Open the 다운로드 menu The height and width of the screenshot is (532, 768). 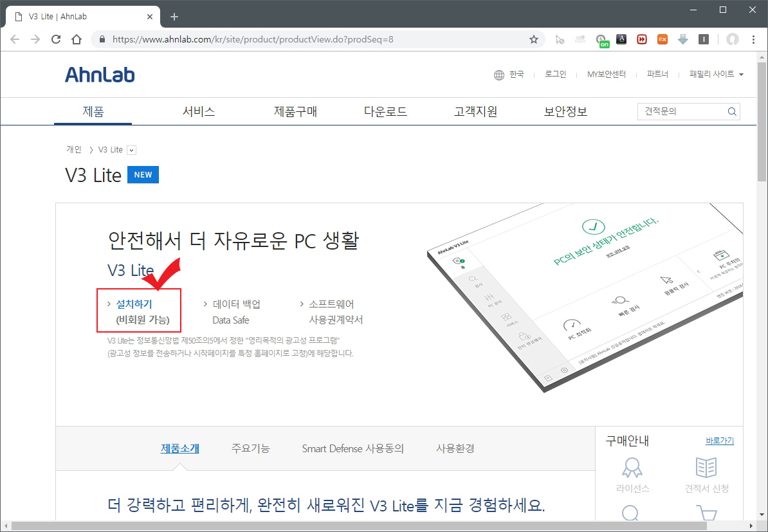click(x=385, y=111)
